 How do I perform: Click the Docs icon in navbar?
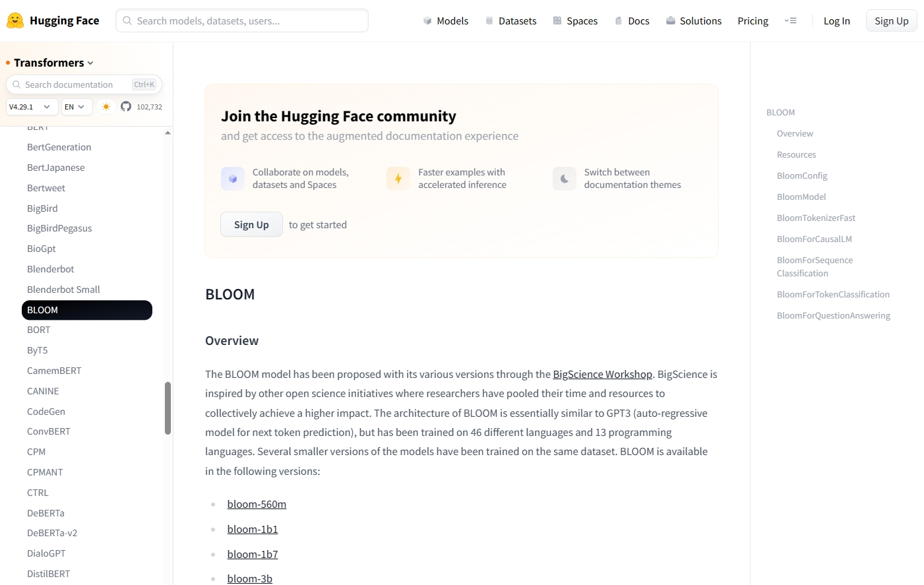coord(619,21)
